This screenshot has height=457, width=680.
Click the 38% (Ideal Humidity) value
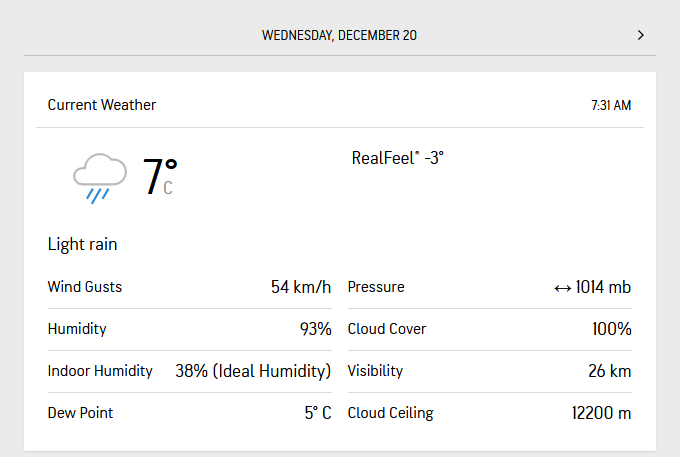253,371
